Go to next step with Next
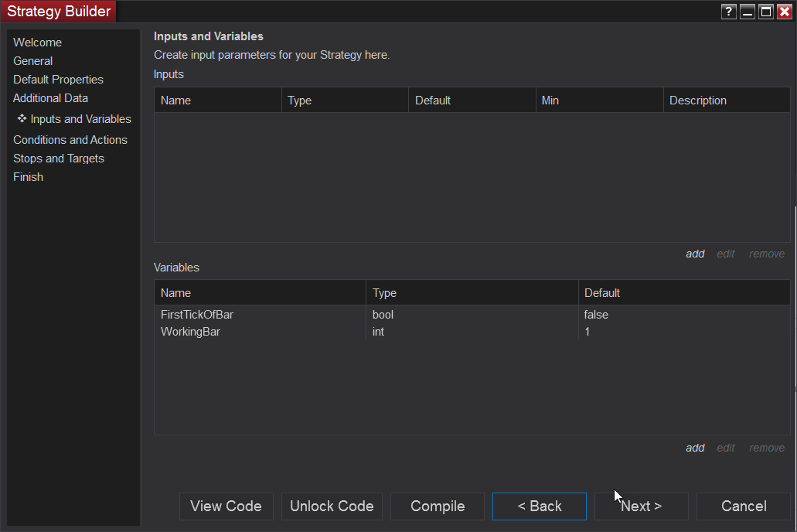 click(641, 506)
